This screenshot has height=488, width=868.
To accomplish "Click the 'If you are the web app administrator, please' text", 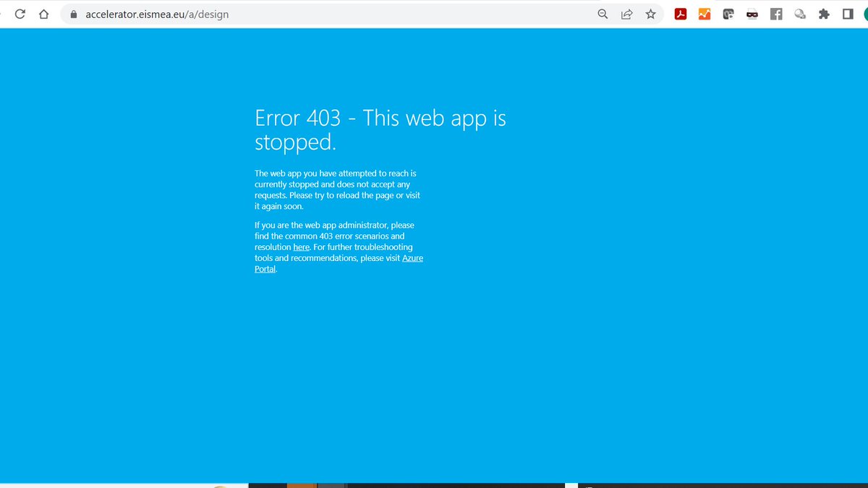I will (x=334, y=226).
